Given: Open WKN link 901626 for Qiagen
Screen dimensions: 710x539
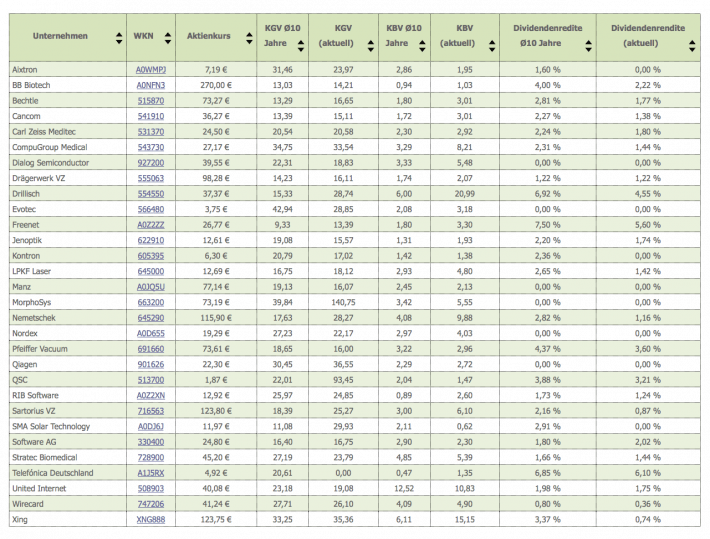Looking at the screenshot, I should pyautogui.click(x=151, y=364).
